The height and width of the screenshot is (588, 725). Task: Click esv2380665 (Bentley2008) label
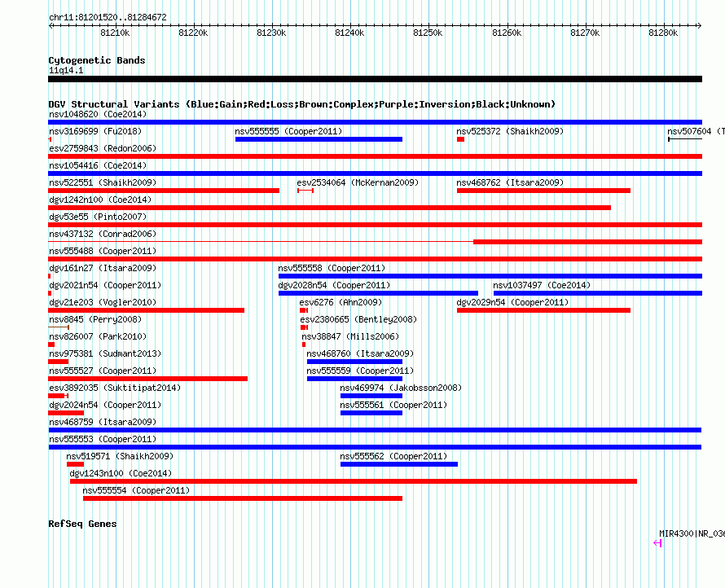click(358, 319)
